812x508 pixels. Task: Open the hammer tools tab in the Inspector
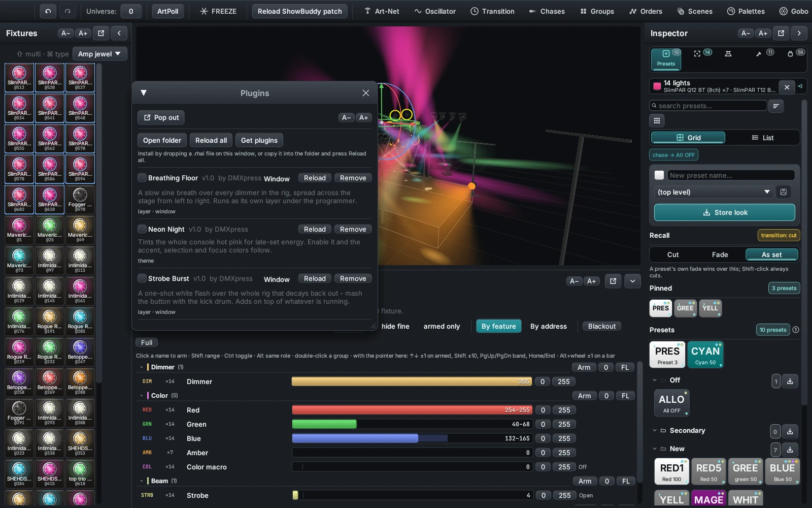coord(763,53)
